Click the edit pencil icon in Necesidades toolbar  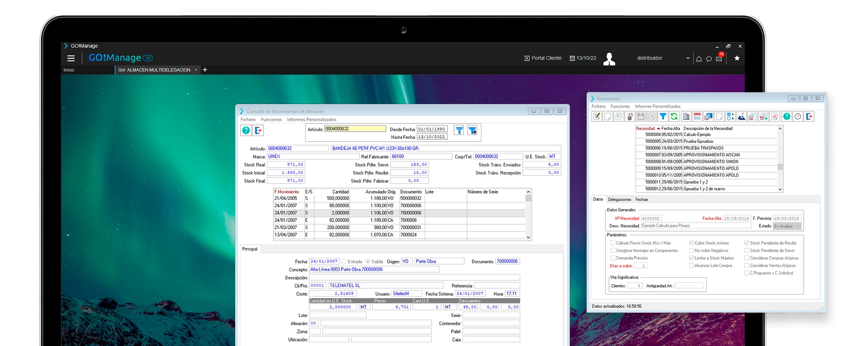click(x=597, y=117)
